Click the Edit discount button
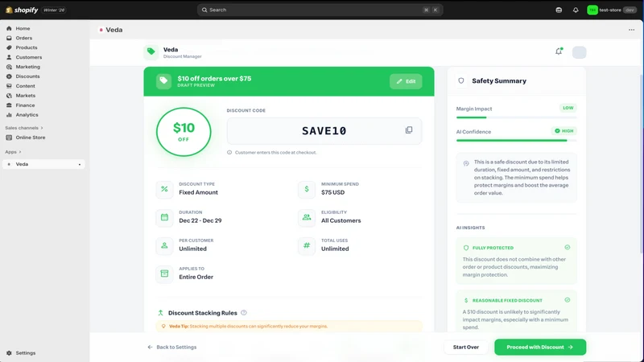 coord(406,81)
